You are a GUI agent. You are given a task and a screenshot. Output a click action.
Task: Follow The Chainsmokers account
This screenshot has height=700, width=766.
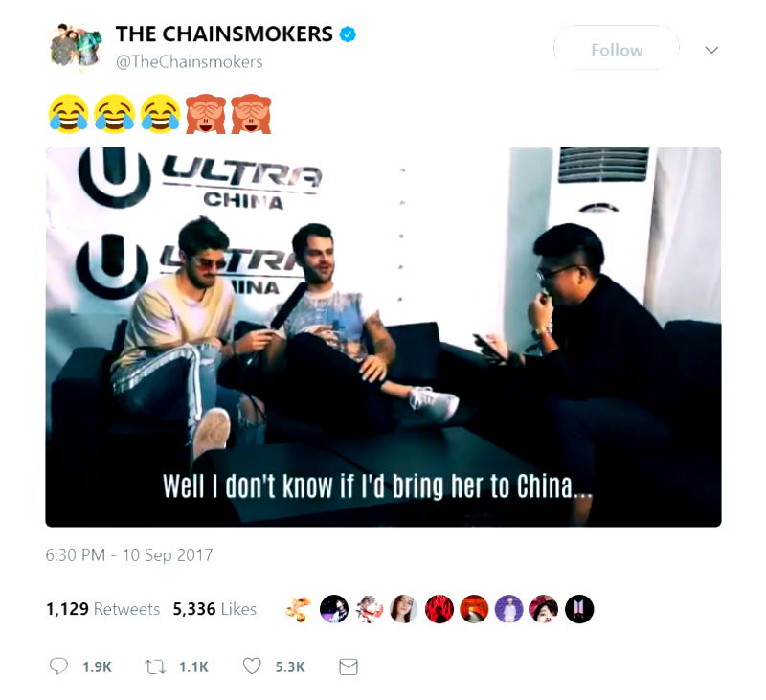click(x=617, y=50)
